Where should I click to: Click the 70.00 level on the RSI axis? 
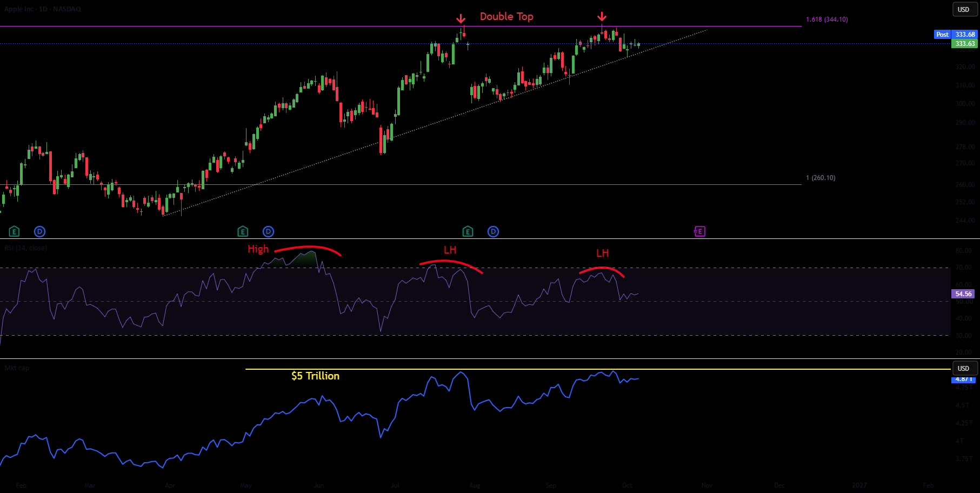click(963, 268)
